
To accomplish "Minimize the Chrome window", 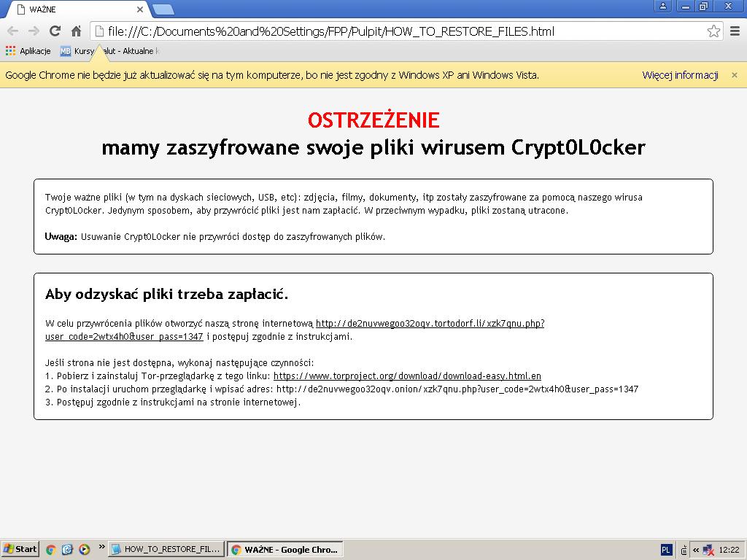I will [x=685, y=6].
